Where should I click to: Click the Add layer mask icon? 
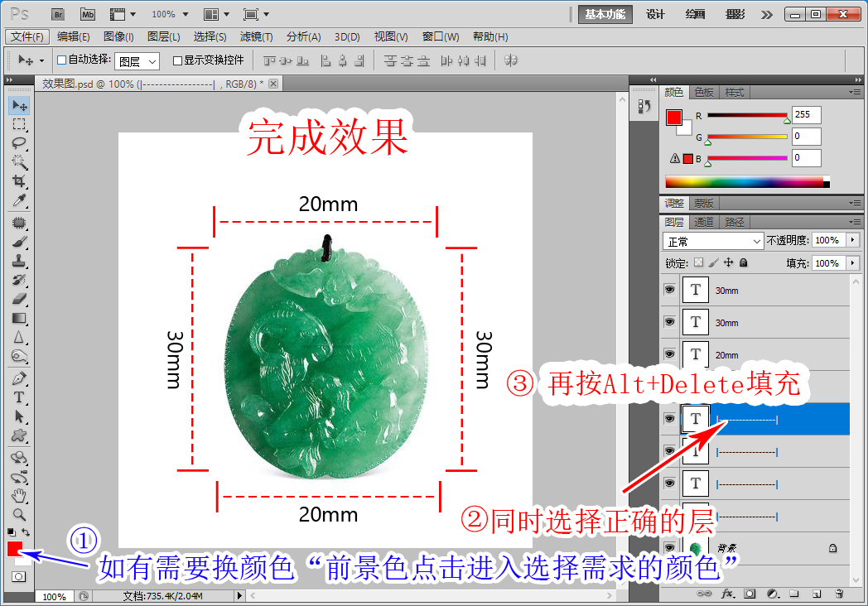coord(749,594)
